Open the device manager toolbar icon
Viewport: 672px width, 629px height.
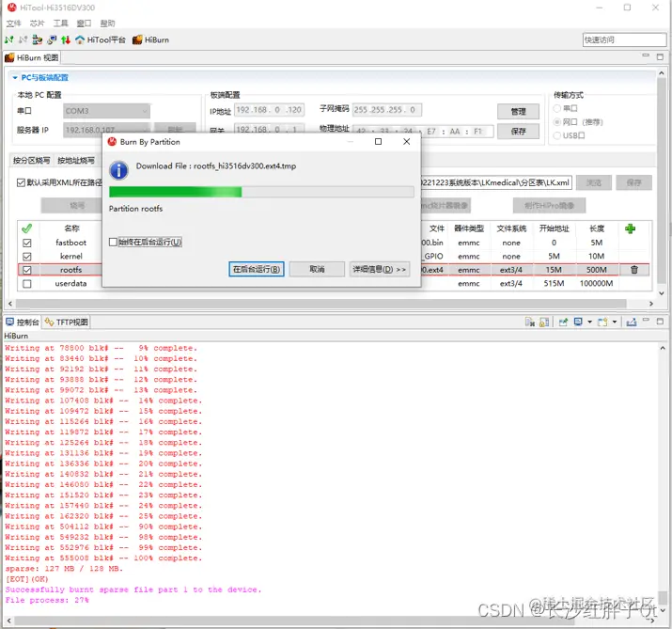38,39
